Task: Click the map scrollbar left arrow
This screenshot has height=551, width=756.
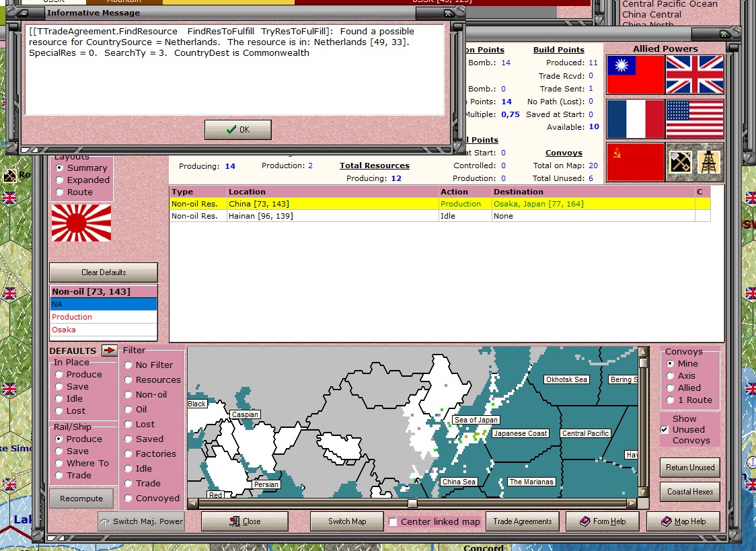Action: tap(193, 504)
